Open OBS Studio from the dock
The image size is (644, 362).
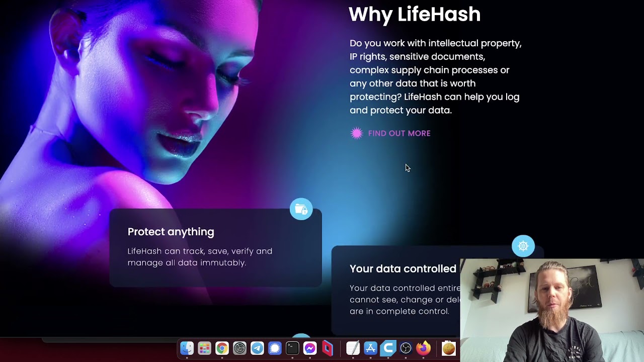pyautogui.click(x=406, y=348)
